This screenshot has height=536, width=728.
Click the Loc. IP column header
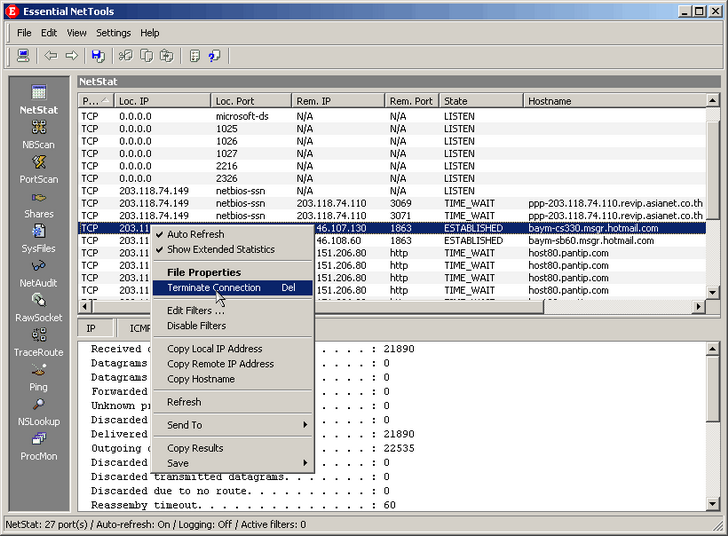pyautogui.click(x=162, y=101)
